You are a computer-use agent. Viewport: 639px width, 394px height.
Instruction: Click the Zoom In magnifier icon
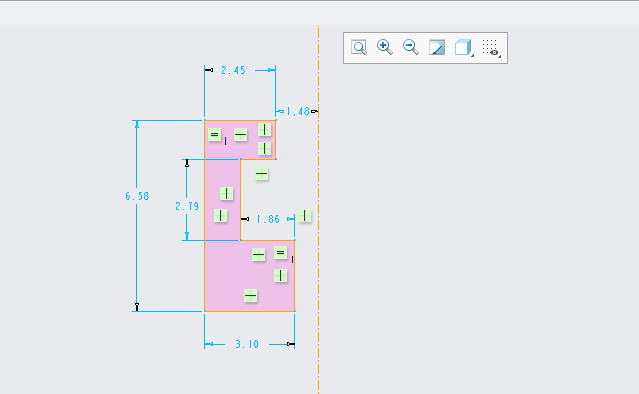click(385, 47)
